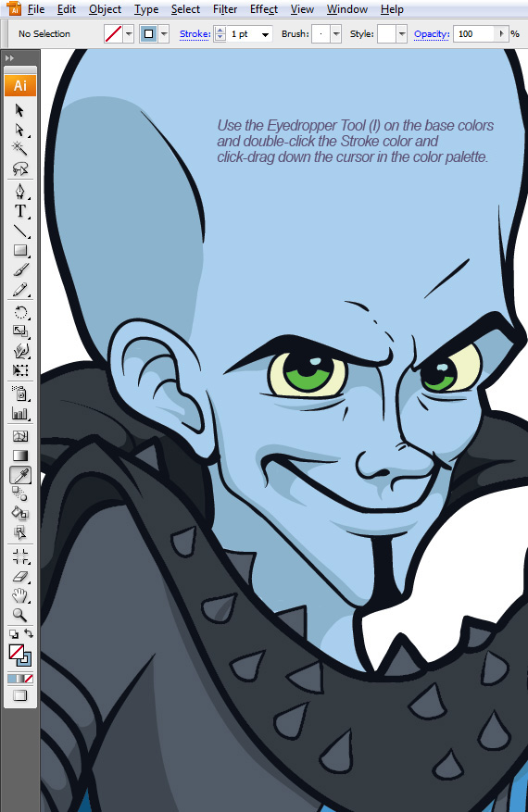Viewport: 528px width, 812px height.
Task: Open the Select menu
Action: click(x=185, y=9)
